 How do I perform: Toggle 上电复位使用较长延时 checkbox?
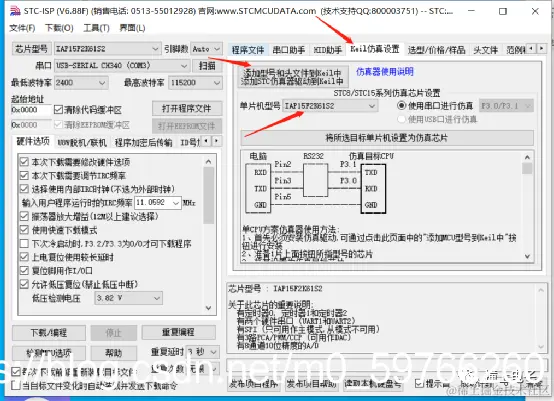(x=24, y=257)
